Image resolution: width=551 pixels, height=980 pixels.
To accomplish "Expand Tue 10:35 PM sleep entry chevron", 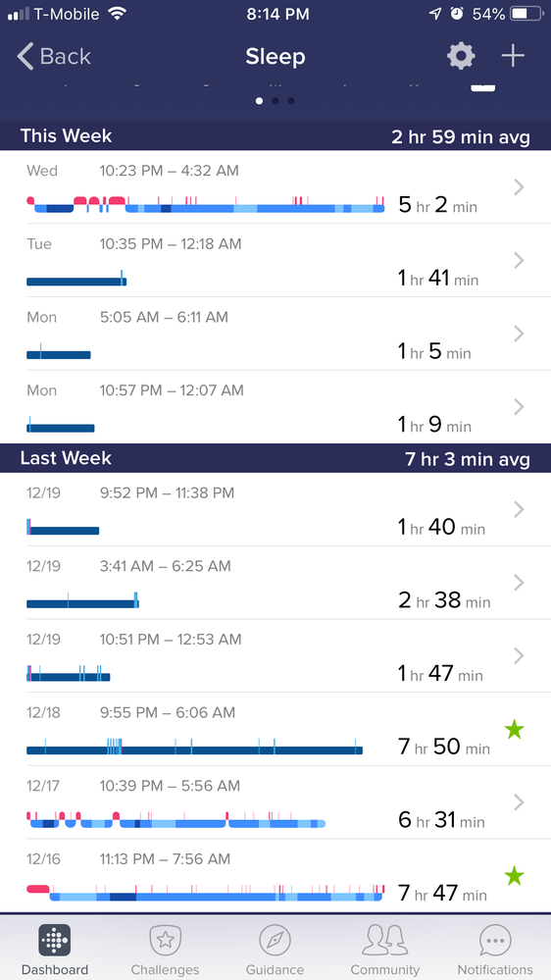I will point(519,260).
